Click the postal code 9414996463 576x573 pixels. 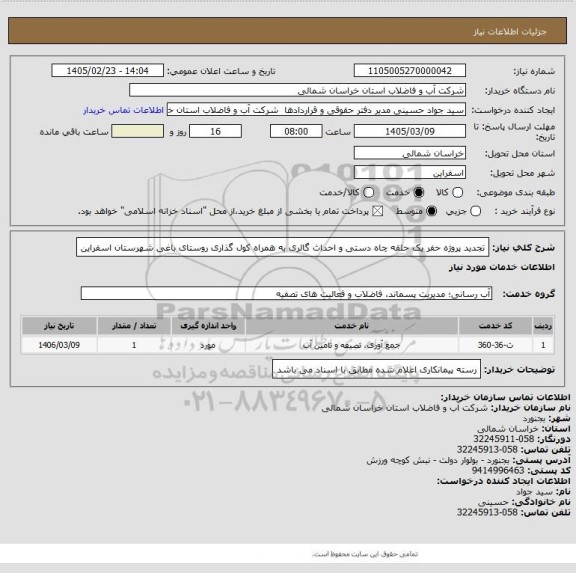(x=498, y=470)
